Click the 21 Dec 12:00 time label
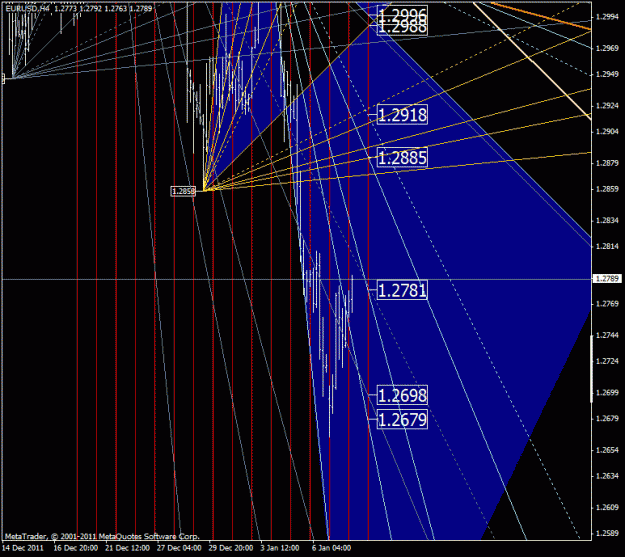625x557 pixels. click(128, 548)
